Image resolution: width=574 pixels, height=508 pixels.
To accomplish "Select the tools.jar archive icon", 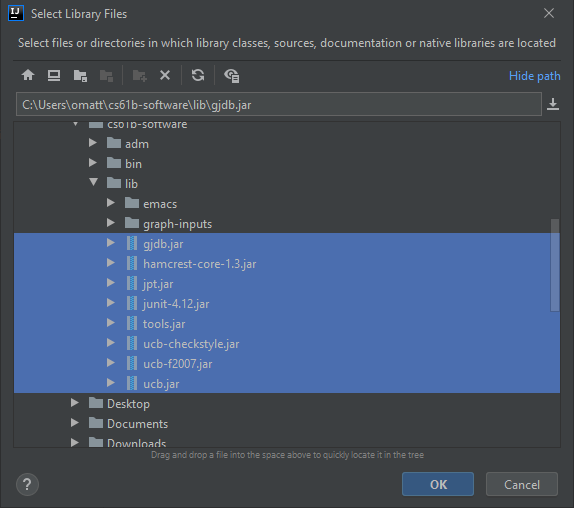I will pos(132,323).
